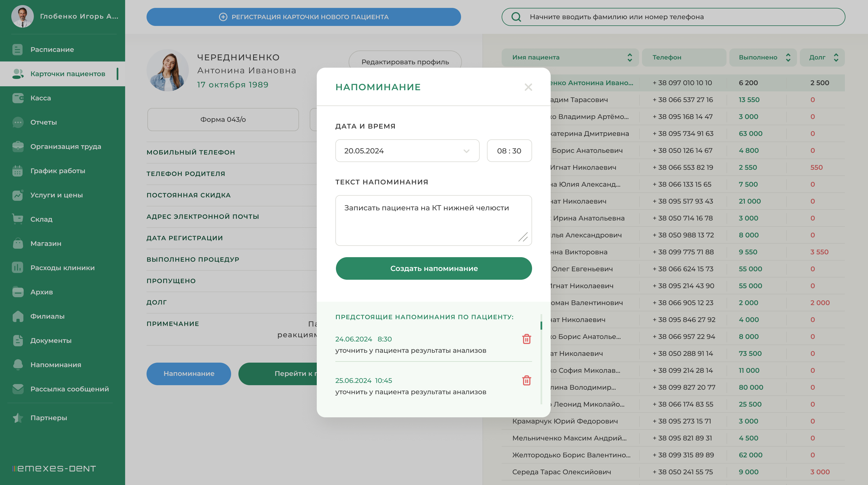Click reminder date 24.06.2024 8:30
Image resolution: width=868 pixels, height=485 pixels.
pyautogui.click(x=363, y=339)
